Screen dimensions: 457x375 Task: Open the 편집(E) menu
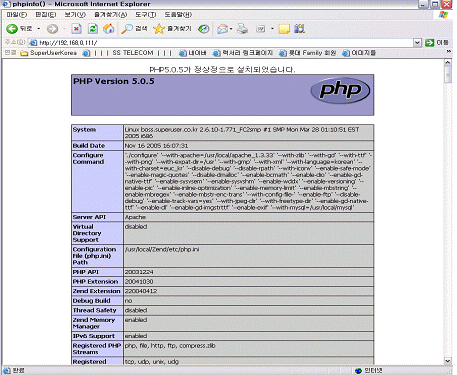46,15
